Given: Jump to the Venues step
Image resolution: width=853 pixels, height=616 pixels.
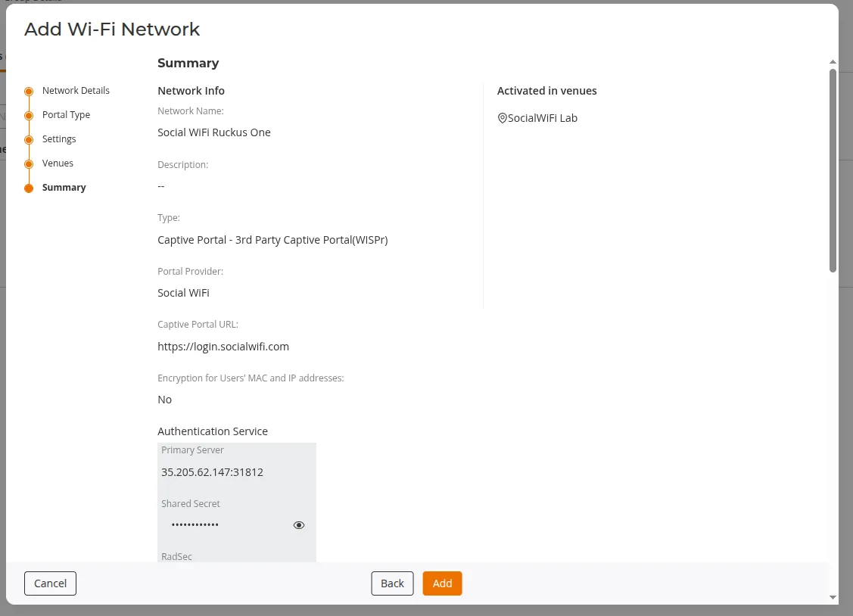Looking at the screenshot, I should [x=57, y=163].
